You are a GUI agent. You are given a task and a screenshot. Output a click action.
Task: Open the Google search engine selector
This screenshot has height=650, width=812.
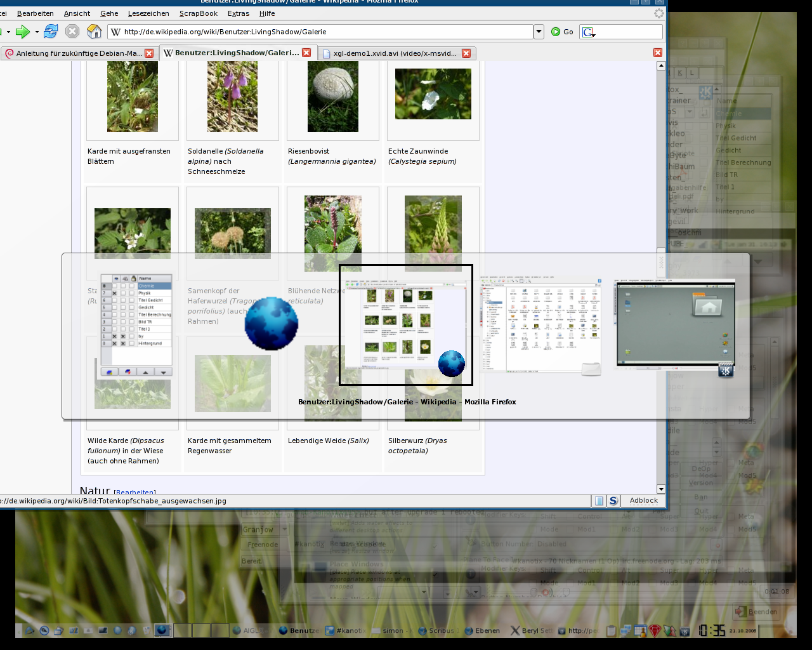588,32
